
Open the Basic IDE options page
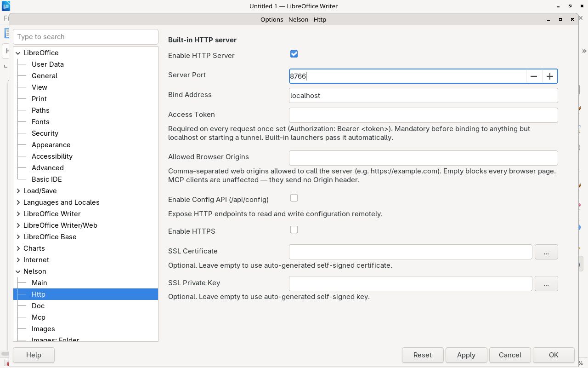(47, 179)
